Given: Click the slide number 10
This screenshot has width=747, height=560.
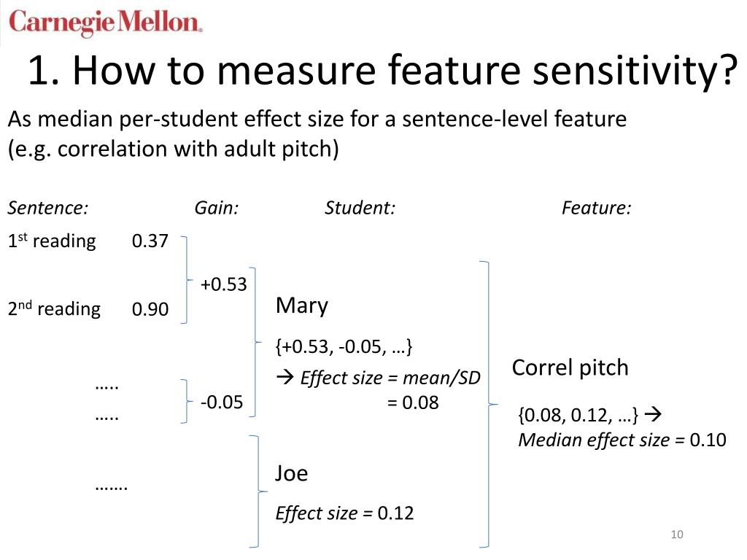Looking at the screenshot, I should (x=677, y=534).
